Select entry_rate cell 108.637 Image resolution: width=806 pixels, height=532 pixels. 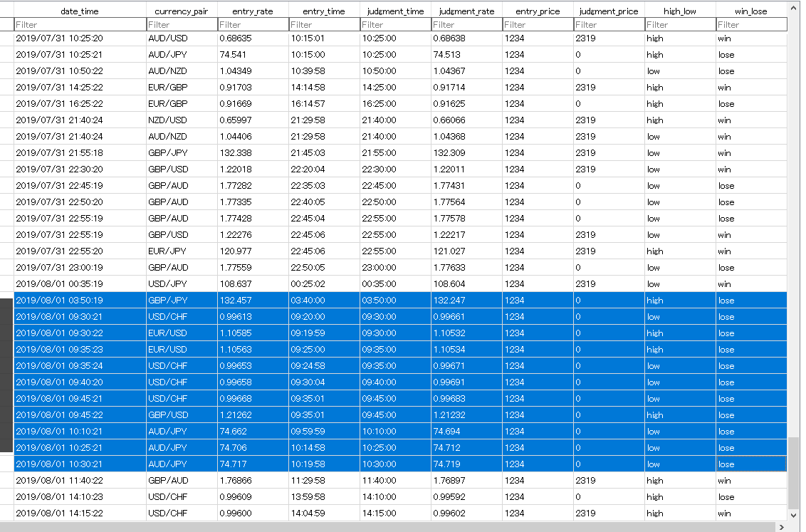click(253, 284)
